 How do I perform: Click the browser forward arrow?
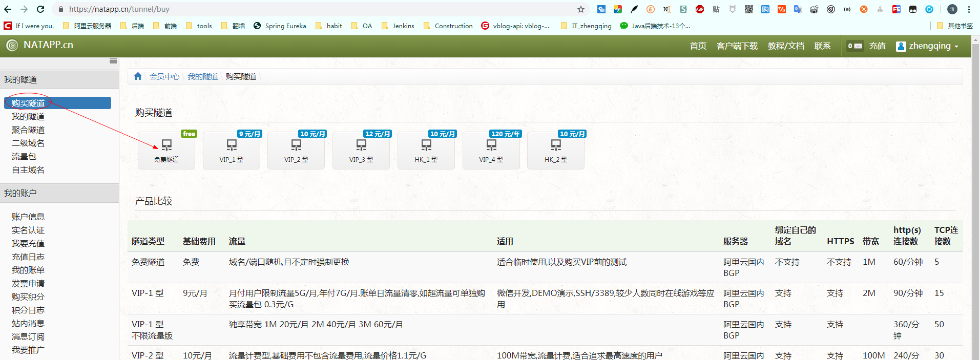coord(24,9)
